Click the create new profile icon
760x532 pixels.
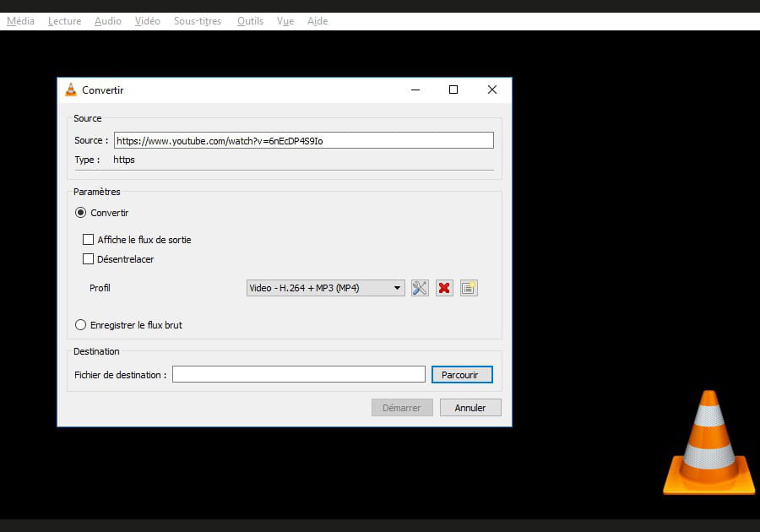(x=469, y=288)
